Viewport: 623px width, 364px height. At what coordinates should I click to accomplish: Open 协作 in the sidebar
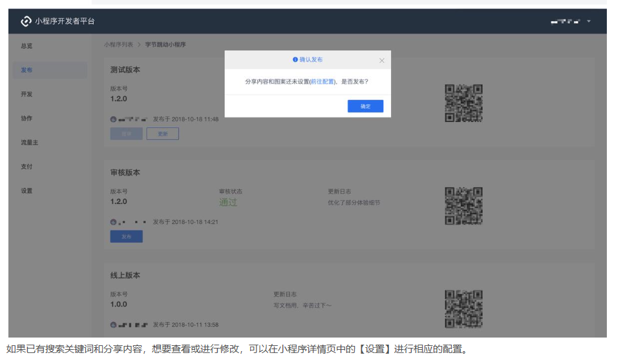(x=26, y=119)
